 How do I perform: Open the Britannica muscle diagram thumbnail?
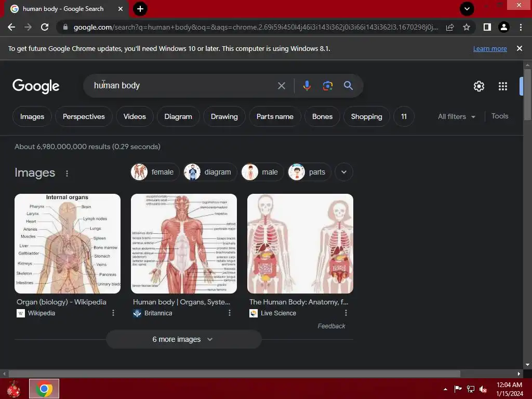(x=184, y=244)
